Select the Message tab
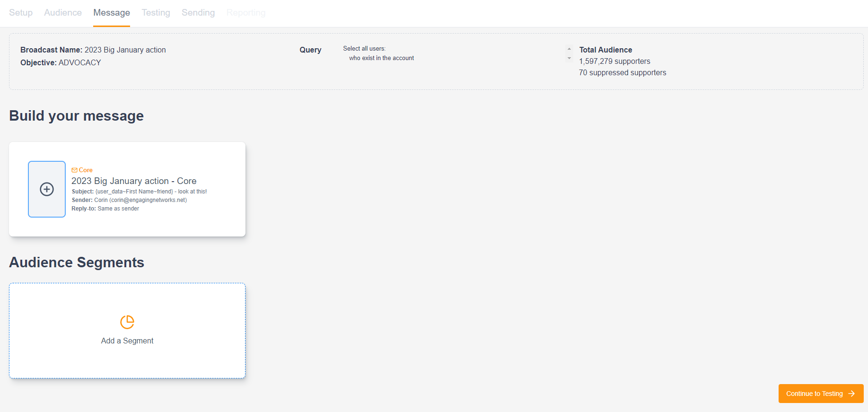The image size is (868, 412). coord(112,13)
